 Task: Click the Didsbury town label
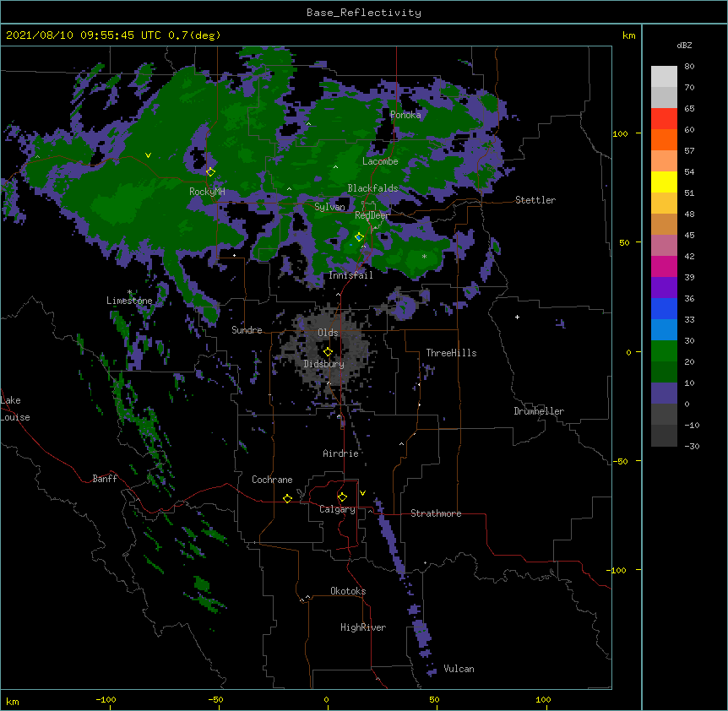coord(324,364)
